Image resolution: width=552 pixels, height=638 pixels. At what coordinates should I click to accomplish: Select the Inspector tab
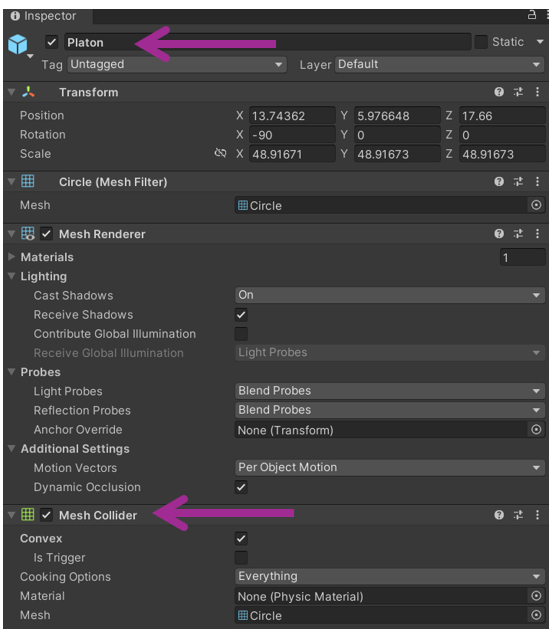(x=44, y=16)
